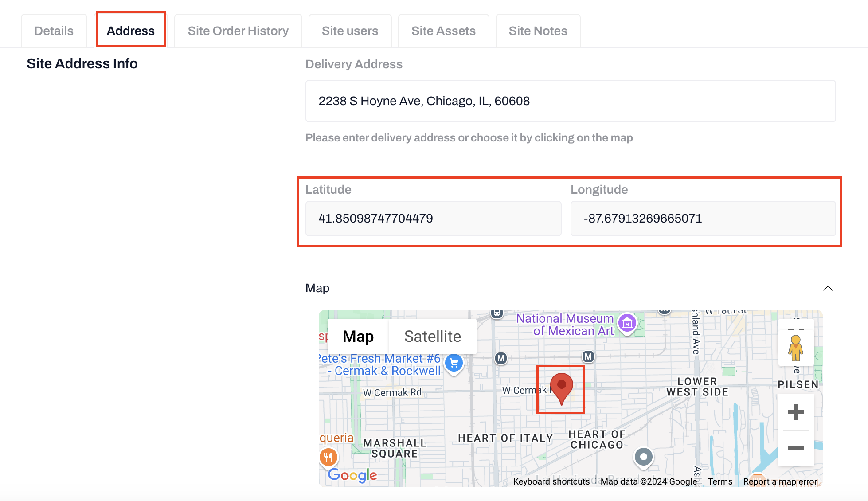
Task: Click the Delivery Address input field
Action: pyautogui.click(x=570, y=101)
